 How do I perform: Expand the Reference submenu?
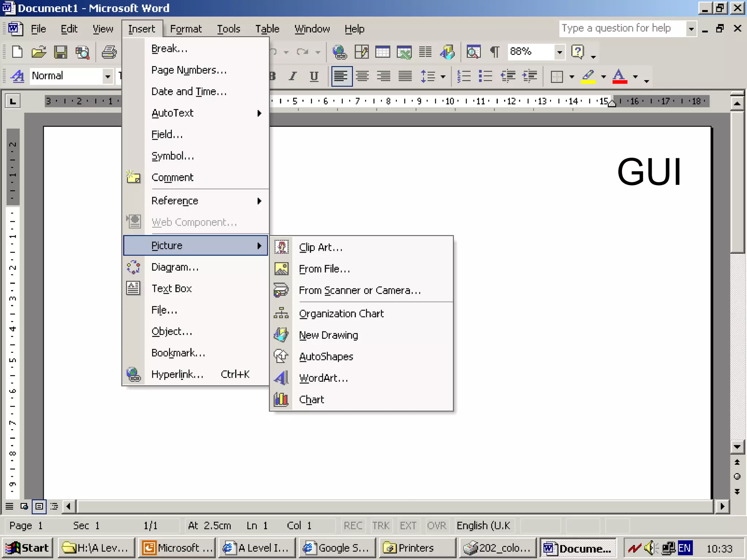pyautogui.click(x=196, y=201)
